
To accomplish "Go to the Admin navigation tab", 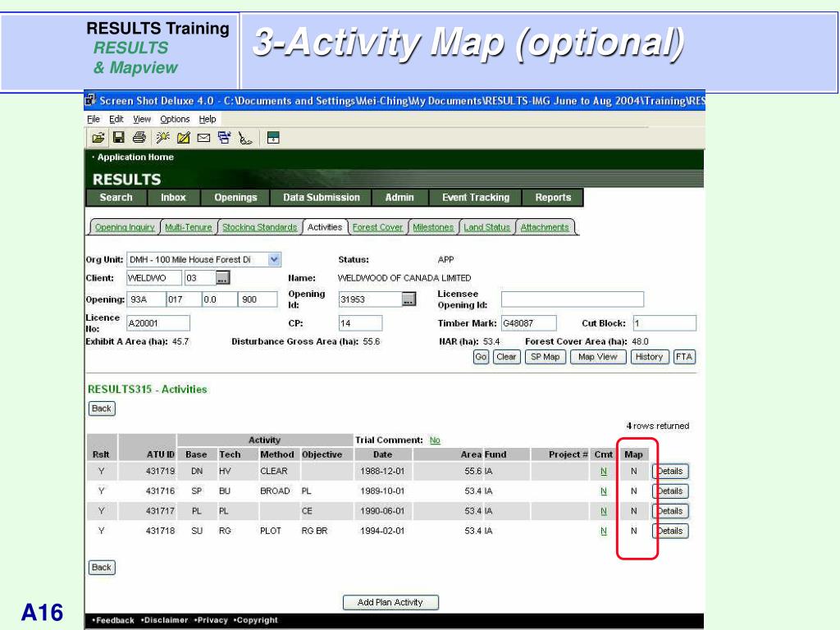I will [399, 197].
